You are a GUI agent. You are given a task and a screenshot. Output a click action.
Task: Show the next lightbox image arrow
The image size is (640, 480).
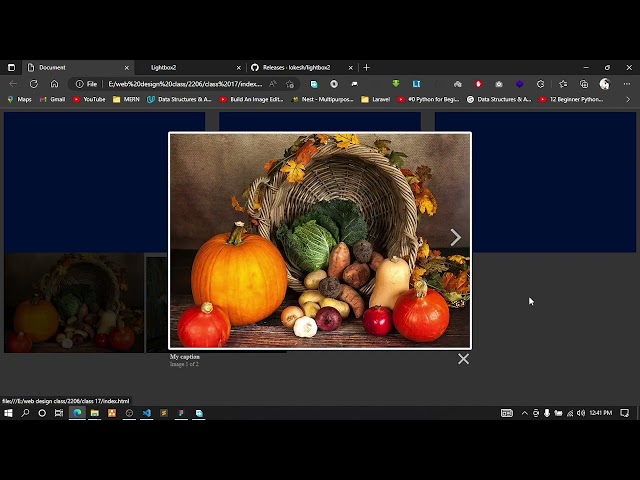[456, 237]
